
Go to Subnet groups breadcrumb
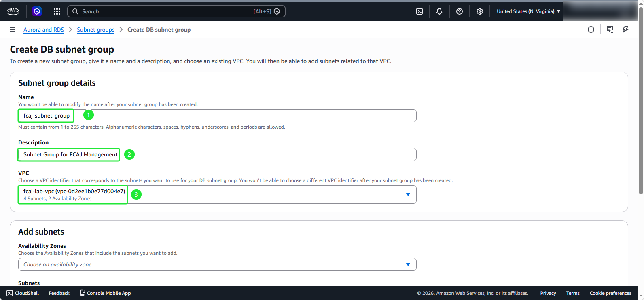[96, 30]
